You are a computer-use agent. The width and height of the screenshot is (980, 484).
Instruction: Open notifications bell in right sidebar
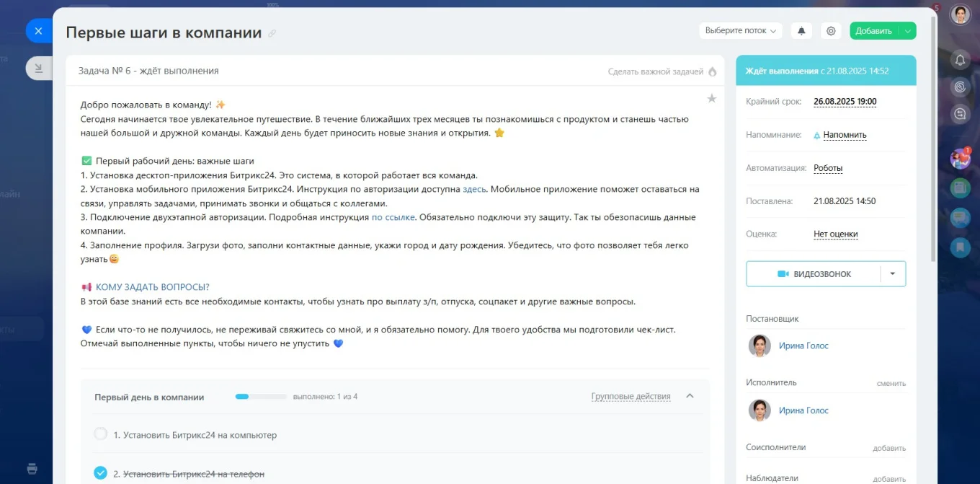pyautogui.click(x=960, y=60)
